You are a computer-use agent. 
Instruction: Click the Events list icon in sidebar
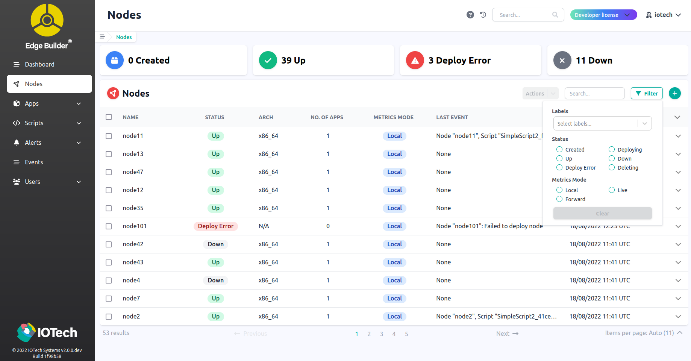pyautogui.click(x=16, y=162)
